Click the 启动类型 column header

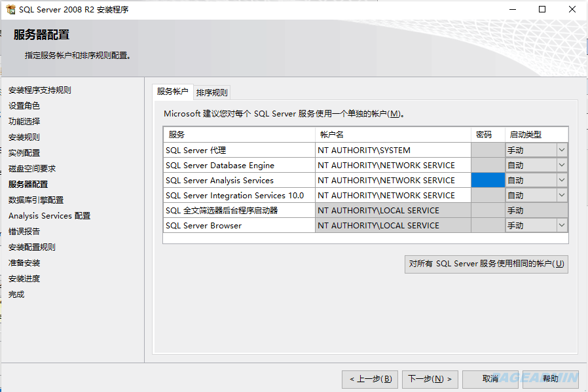537,135
